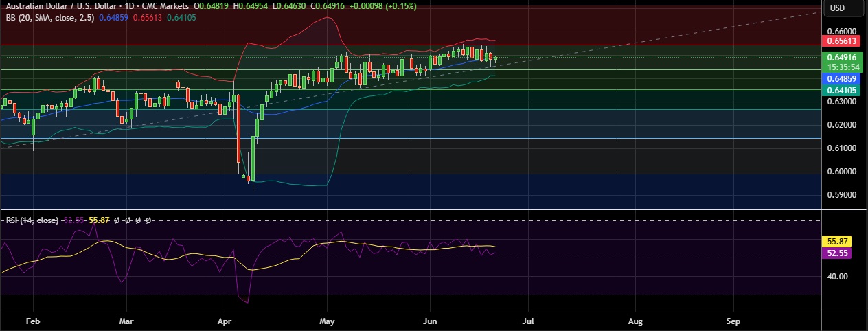
Task: Click the red 0.65613 price label on axis
Action: pos(841,41)
